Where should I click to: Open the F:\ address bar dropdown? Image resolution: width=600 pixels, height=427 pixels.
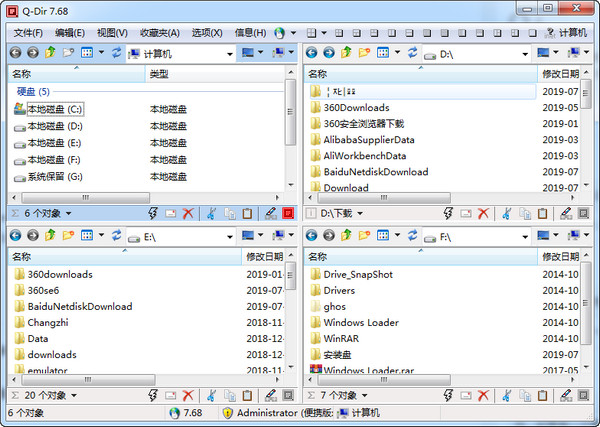pyautogui.click(x=525, y=237)
